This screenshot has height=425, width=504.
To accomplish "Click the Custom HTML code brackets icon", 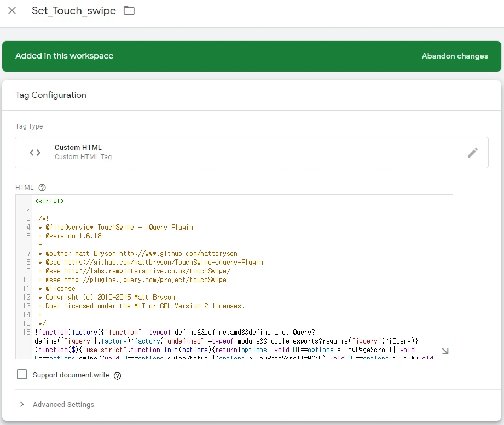I will 35,153.
